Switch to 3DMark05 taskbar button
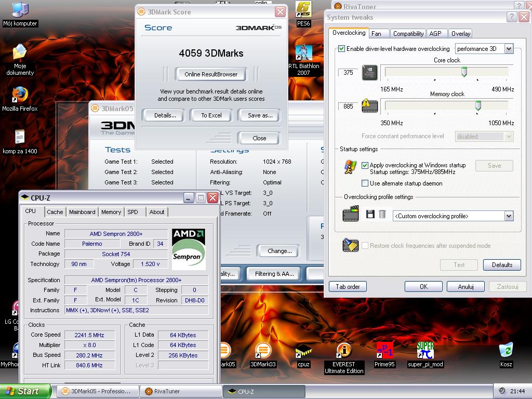This screenshot has width=532, height=399. (97, 391)
